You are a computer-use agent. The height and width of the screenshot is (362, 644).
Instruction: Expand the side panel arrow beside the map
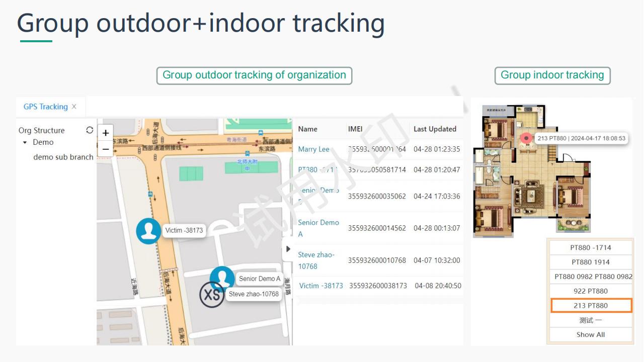point(288,248)
